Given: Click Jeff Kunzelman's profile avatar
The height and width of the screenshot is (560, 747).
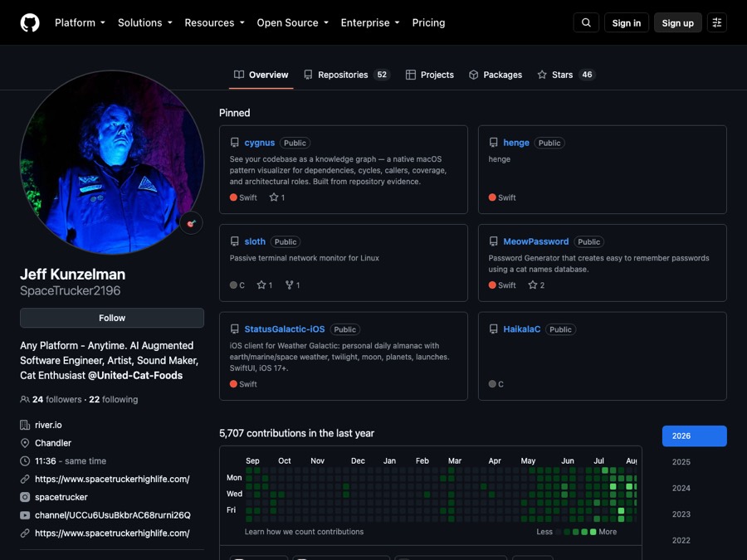Looking at the screenshot, I should pos(112,162).
